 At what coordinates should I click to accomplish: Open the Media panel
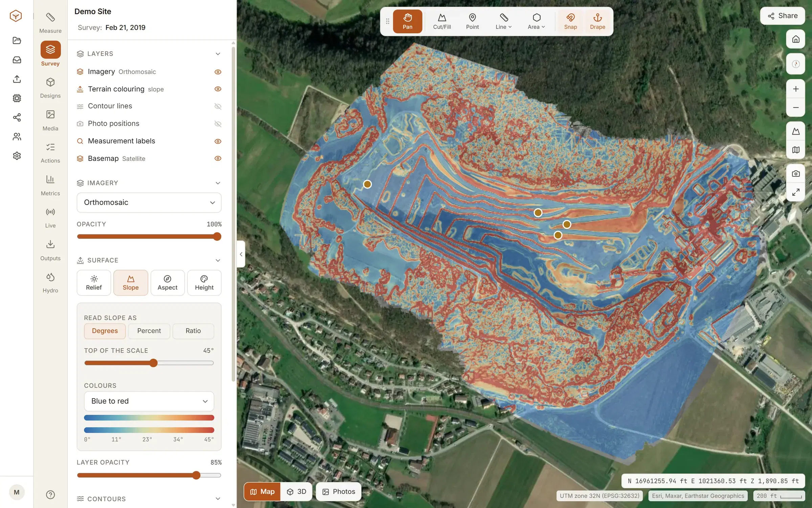click(x=50, y=120)
